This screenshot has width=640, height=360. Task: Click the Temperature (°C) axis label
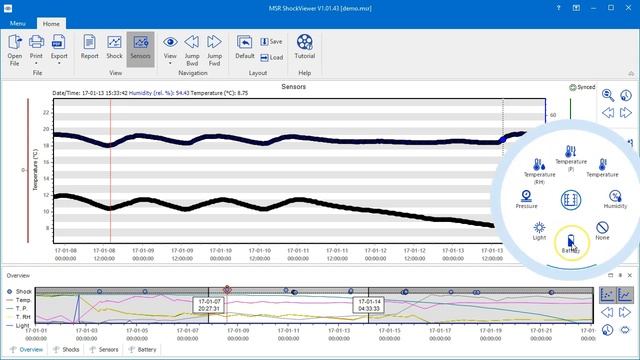tap(35, 170)
